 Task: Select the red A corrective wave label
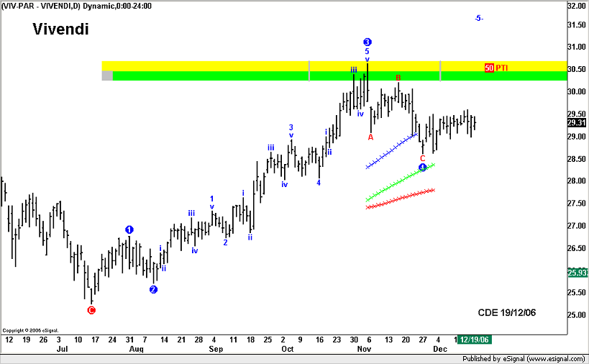point(371,137)
